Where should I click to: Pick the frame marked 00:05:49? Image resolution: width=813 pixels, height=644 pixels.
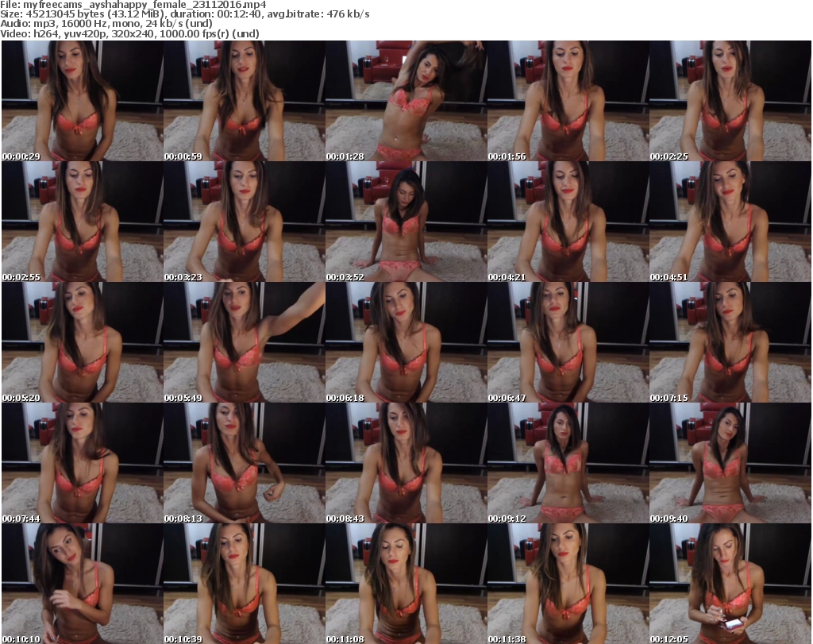pos(245,343)
